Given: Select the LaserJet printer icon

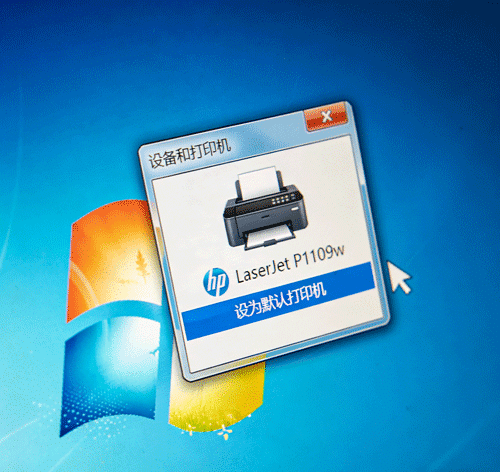Looking at the screenshot, I should tap(266, 208).
